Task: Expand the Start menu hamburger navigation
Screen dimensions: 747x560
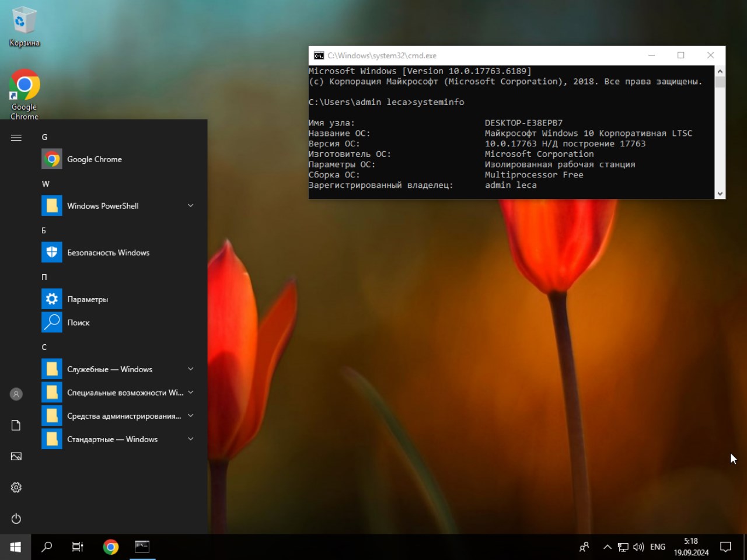Action: pyautogui.click(x=16, y=138)
